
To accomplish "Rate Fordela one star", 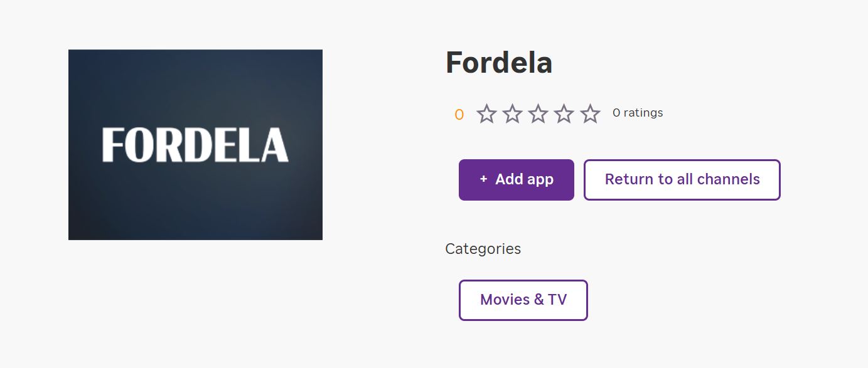I will (x=486, y=114).
